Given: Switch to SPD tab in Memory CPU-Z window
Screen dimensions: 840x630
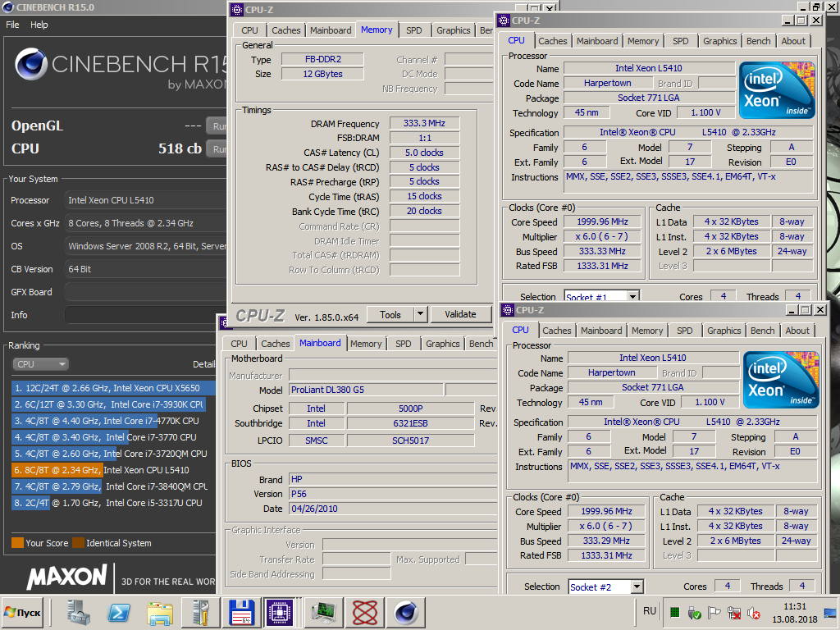Looking at the screenshot, I should coord(413,30).
